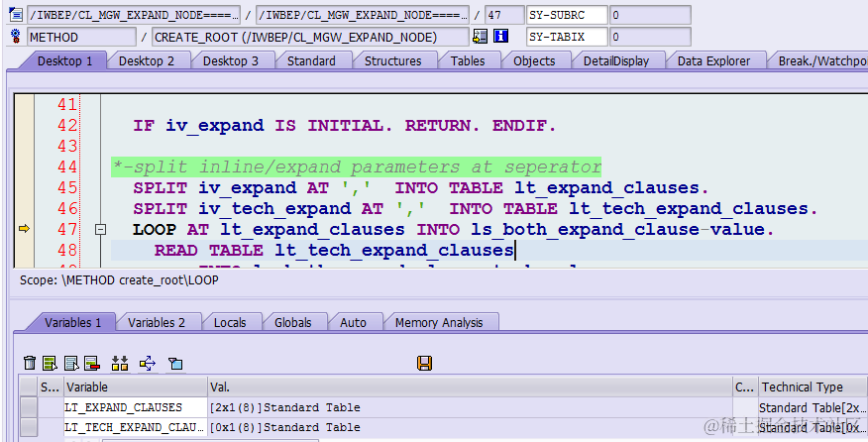Click the LT_TECH_EXPAND_CLAU… variable cell
Viewport: 868px width, 442px height.
136,427
